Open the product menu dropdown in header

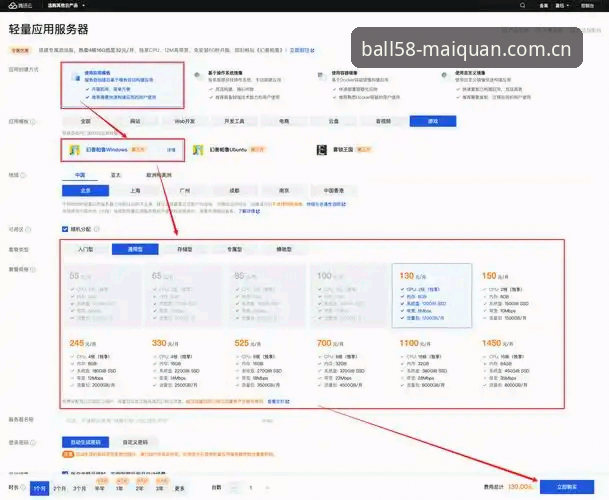pos(66,5)
